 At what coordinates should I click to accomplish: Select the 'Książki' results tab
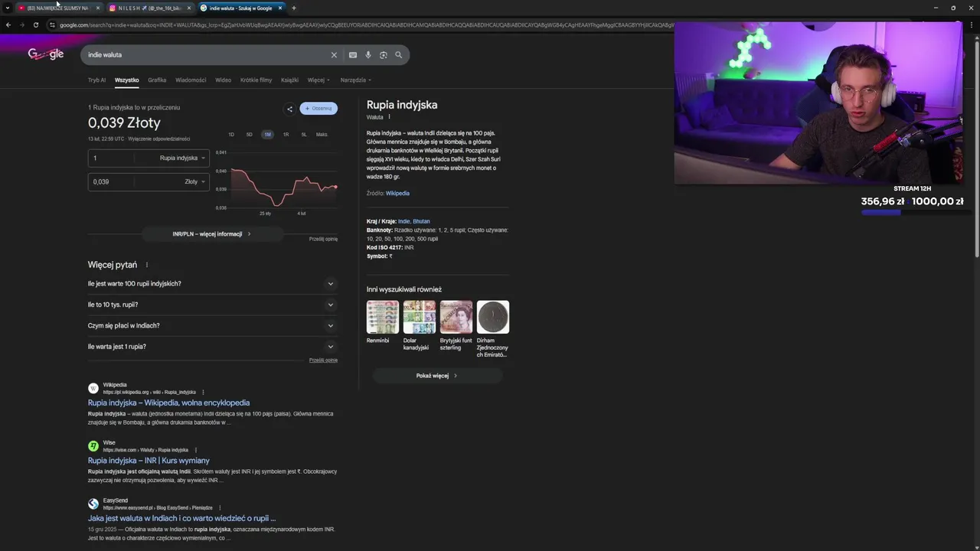click(x=289, y=80)
